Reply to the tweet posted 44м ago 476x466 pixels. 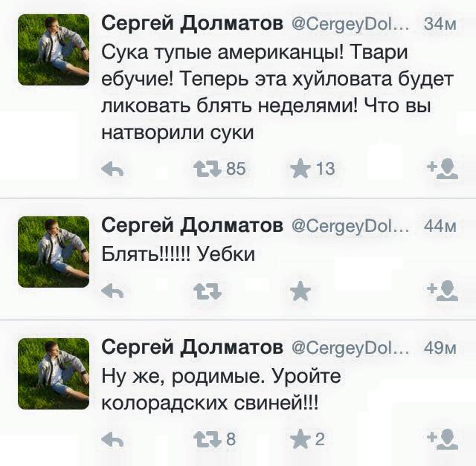[x=112, y=291]
